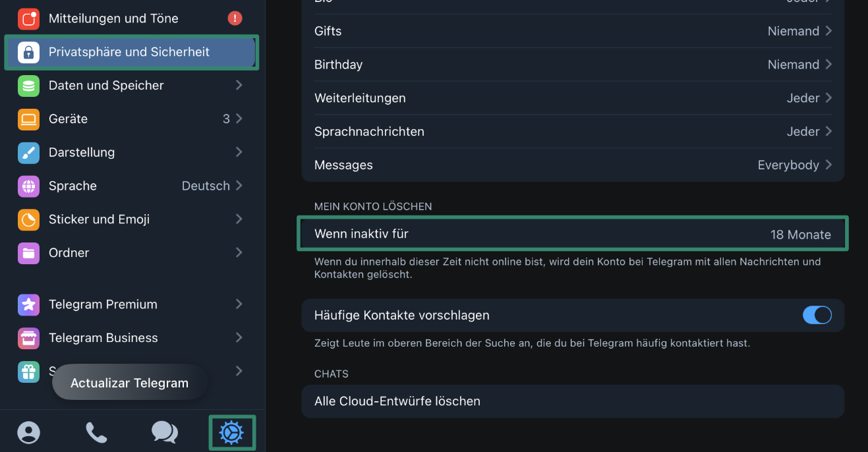Click Alle Cloud-Entwürfe löschen
Image resolution: width=868 pixels, height=452 pixels.
(x=397, y=401)
